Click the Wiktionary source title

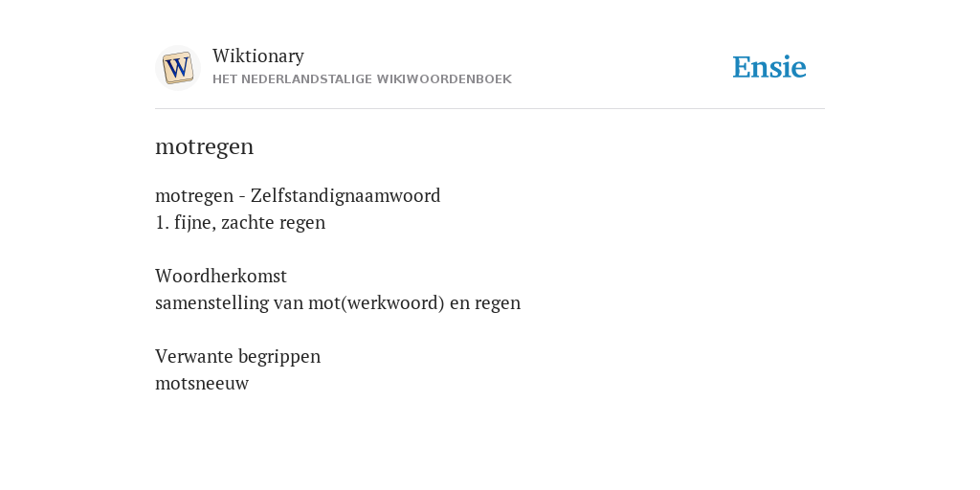(x=258, y=56)
